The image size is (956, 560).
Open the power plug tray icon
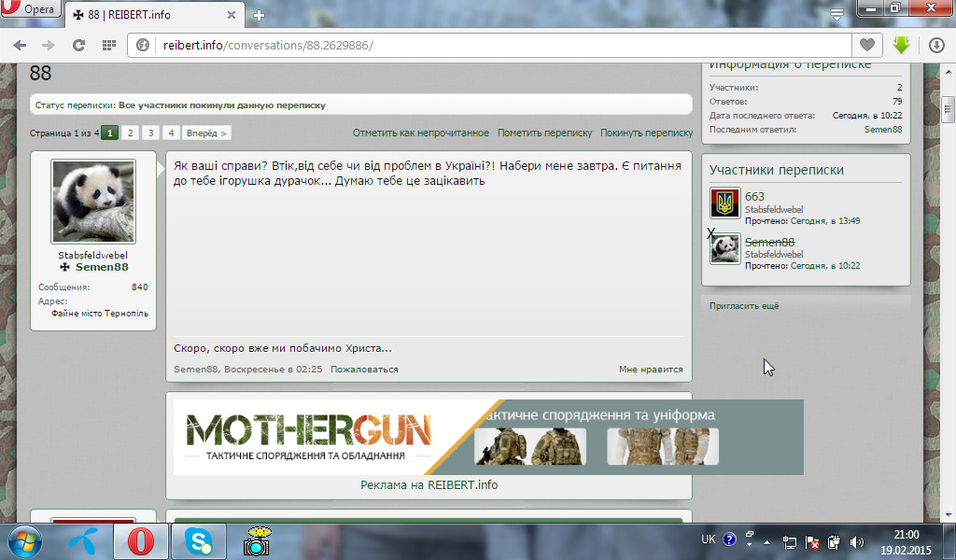pos(834,541)
